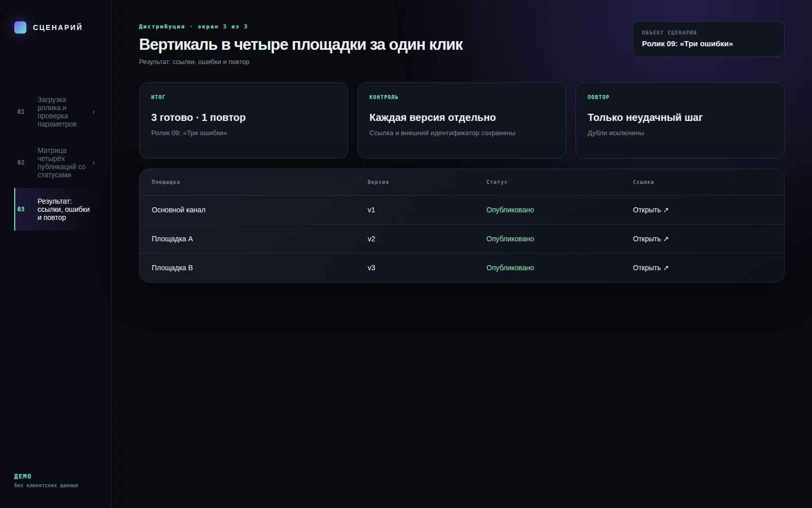Click the gradient logo icon beside СЦЕНАРИЙ

pos(20,27)
